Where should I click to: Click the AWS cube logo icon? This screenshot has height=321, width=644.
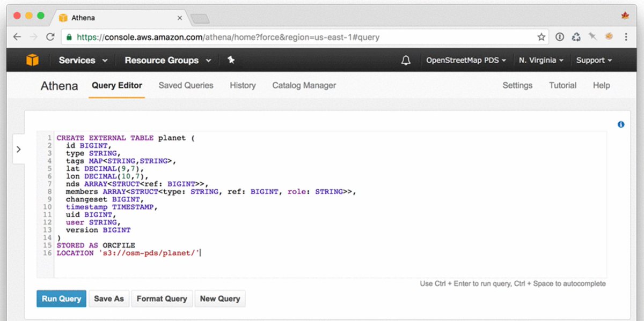pos(32,61)
